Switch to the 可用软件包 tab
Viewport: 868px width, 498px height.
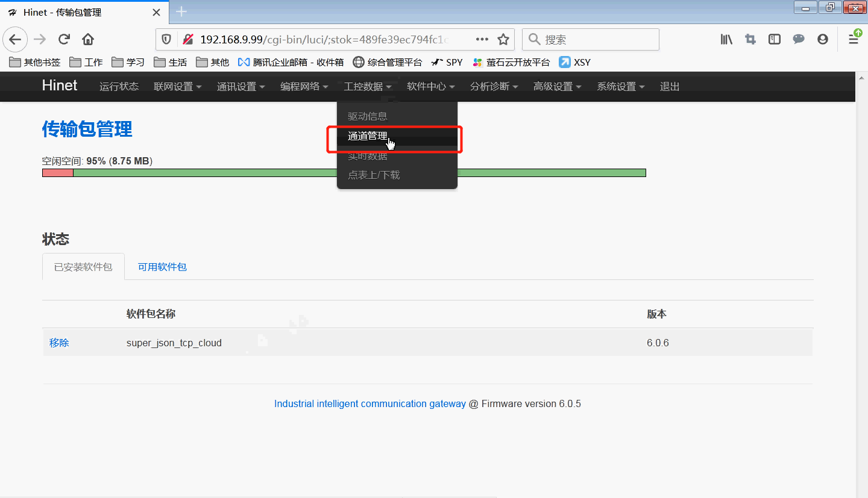162,266
